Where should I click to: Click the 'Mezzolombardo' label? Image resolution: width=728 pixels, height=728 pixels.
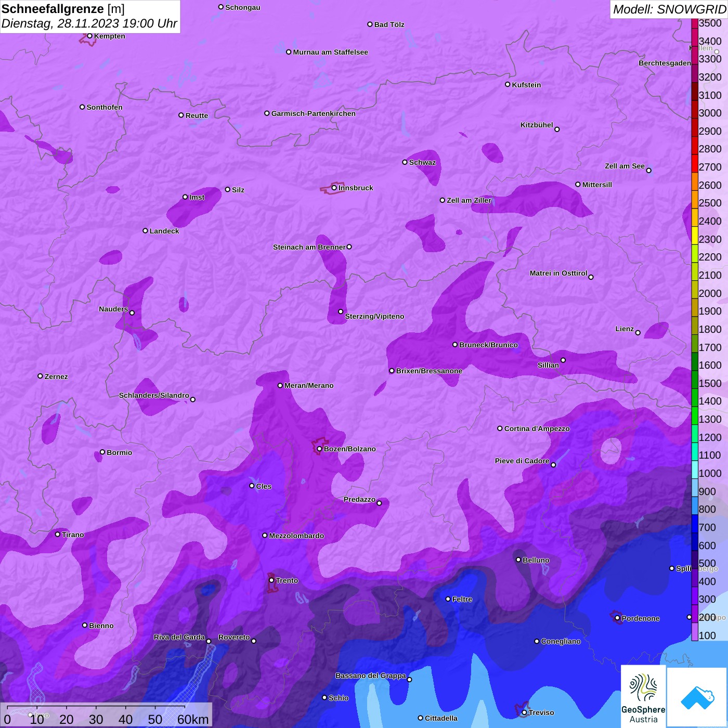(296, 536)
